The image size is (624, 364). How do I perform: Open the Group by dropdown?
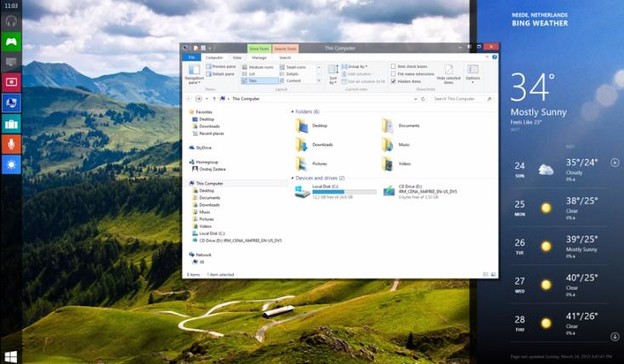(355, 66)
